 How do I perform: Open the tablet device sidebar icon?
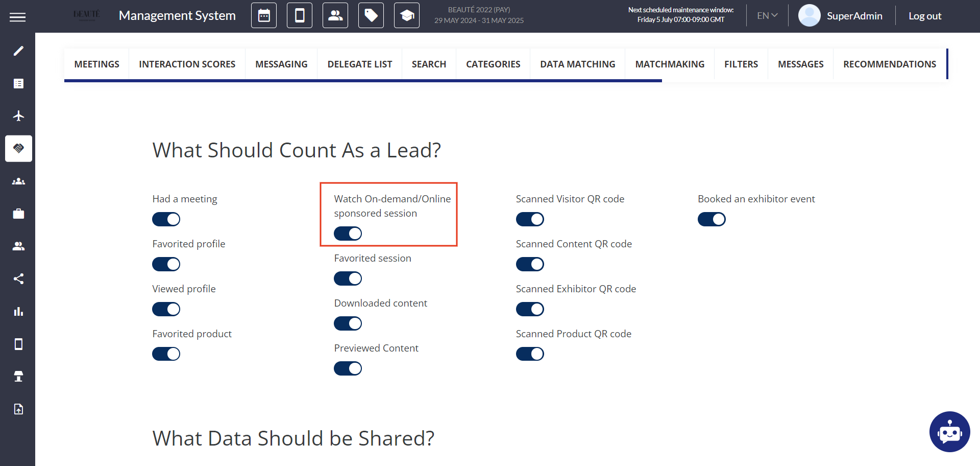pyautogui.click(x=18, y=344)
